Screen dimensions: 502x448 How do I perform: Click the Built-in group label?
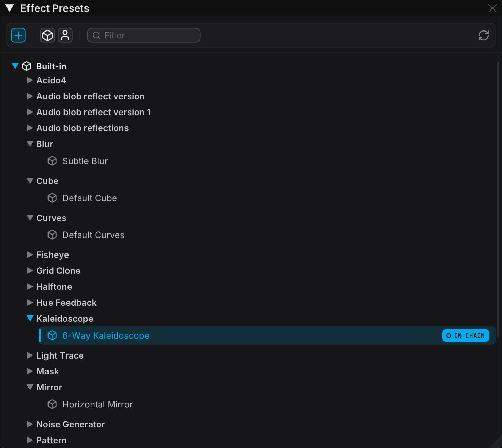(51, 66)
